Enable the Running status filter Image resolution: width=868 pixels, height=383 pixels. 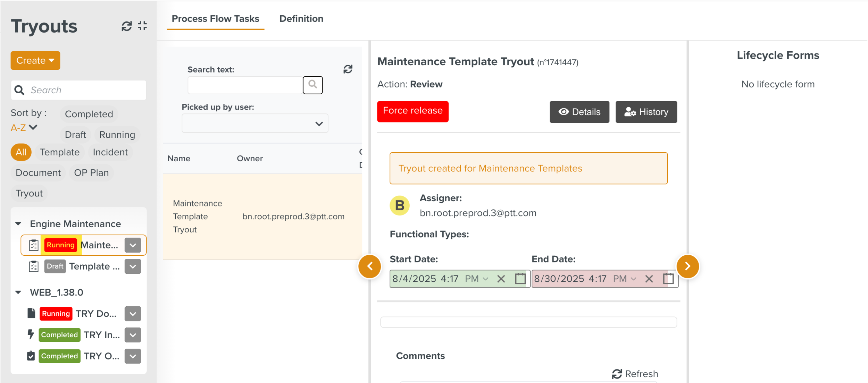click(117, 135)
